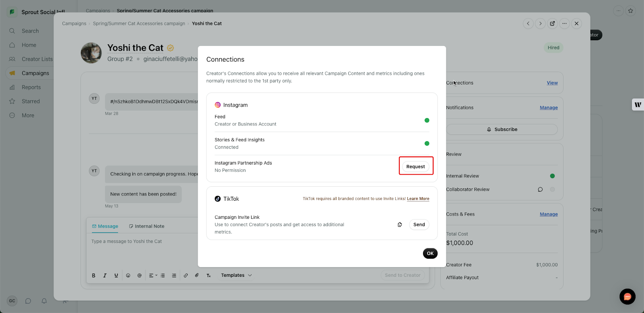Click the GC user avatar

click(x=12, y=301)
